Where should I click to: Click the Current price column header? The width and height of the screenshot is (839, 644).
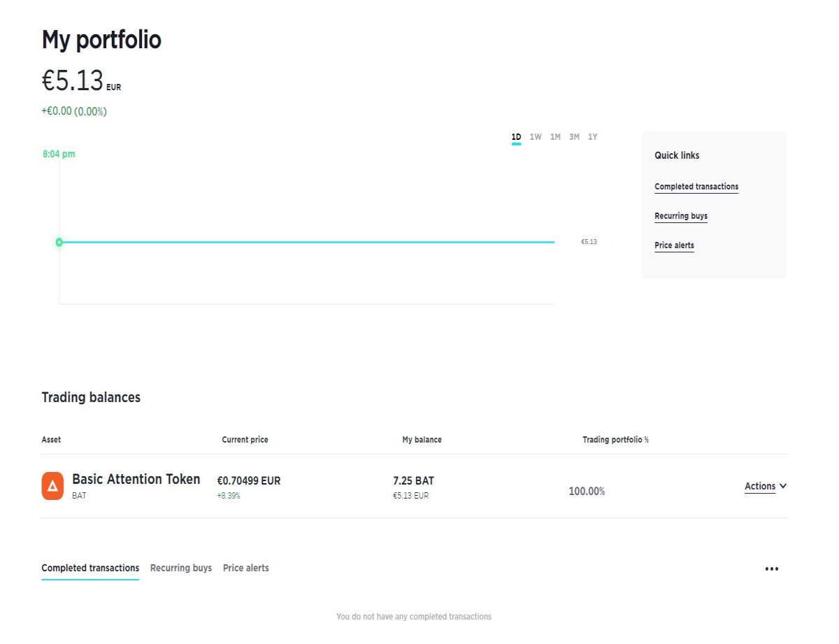[245, 440]
